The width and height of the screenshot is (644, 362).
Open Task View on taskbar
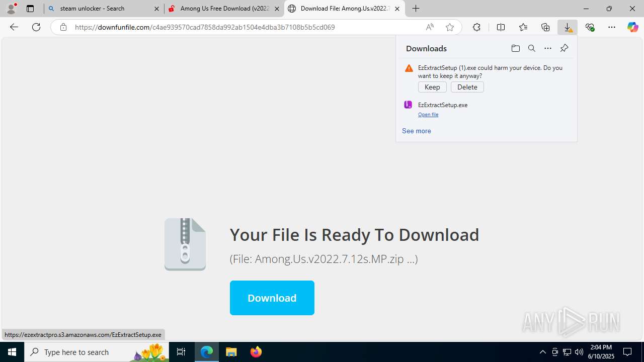coord(181,352)
